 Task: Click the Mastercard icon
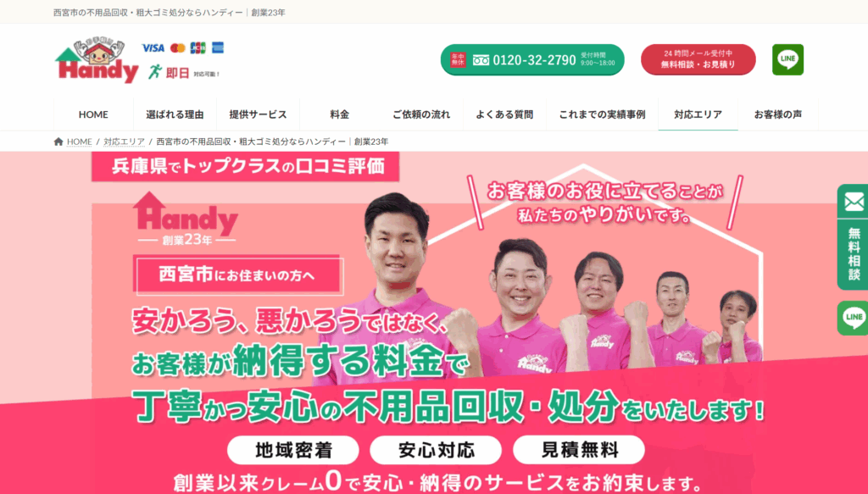coord(178,48)
